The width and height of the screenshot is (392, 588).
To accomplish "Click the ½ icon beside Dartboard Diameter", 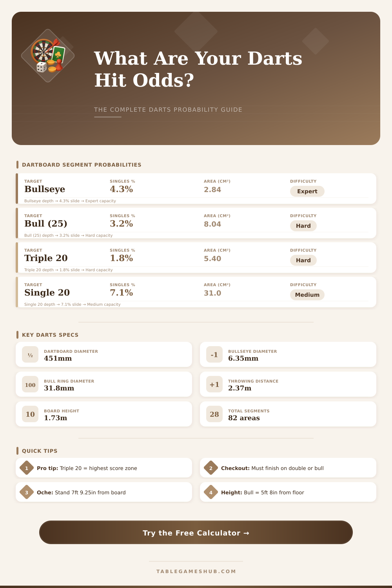I will pos(30,355).
